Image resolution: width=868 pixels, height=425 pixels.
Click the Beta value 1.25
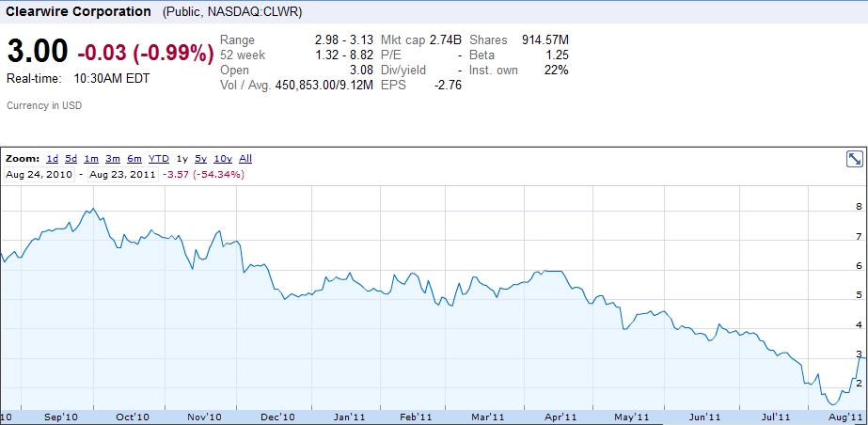558,55
